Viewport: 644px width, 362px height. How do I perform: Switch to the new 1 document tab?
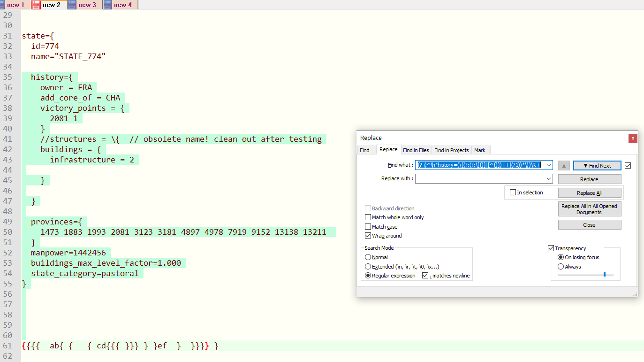tap(16, 5)
